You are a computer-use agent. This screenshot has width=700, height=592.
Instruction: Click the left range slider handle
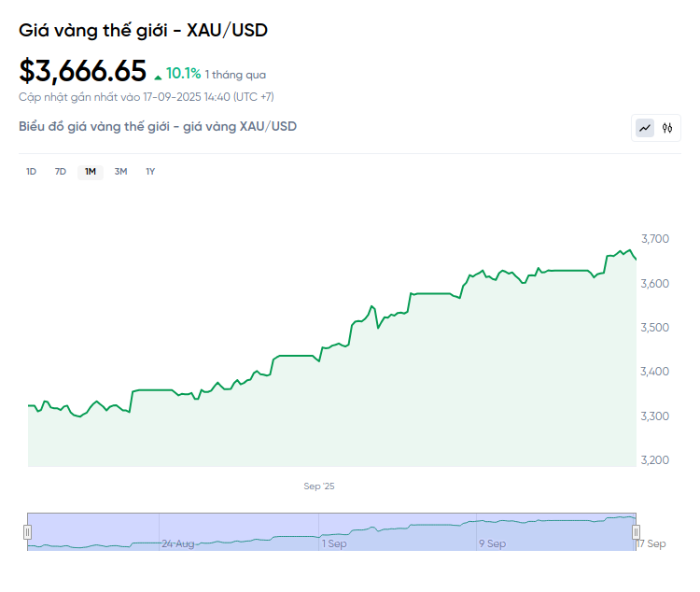tap(27, 532)
